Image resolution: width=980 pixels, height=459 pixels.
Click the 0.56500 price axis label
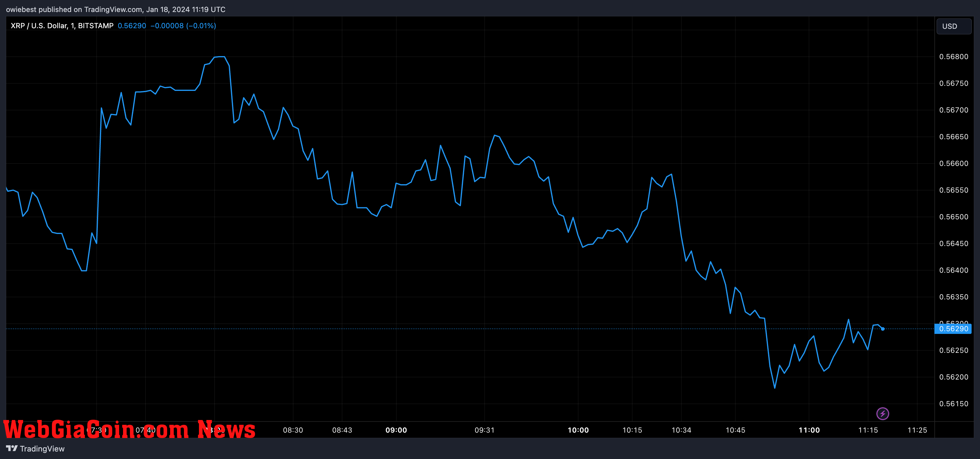954,217
